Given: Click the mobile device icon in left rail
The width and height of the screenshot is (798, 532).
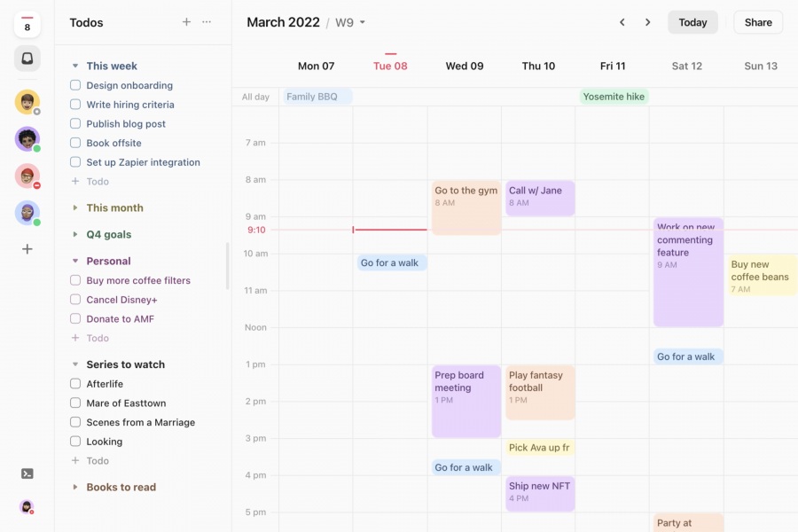Looking at the screenshot, I should click(27, 59).
